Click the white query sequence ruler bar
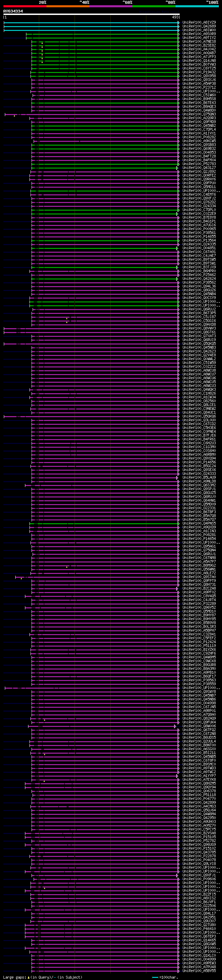The height and width of the screenshot is (980, 222). click(x=92, y=15)
